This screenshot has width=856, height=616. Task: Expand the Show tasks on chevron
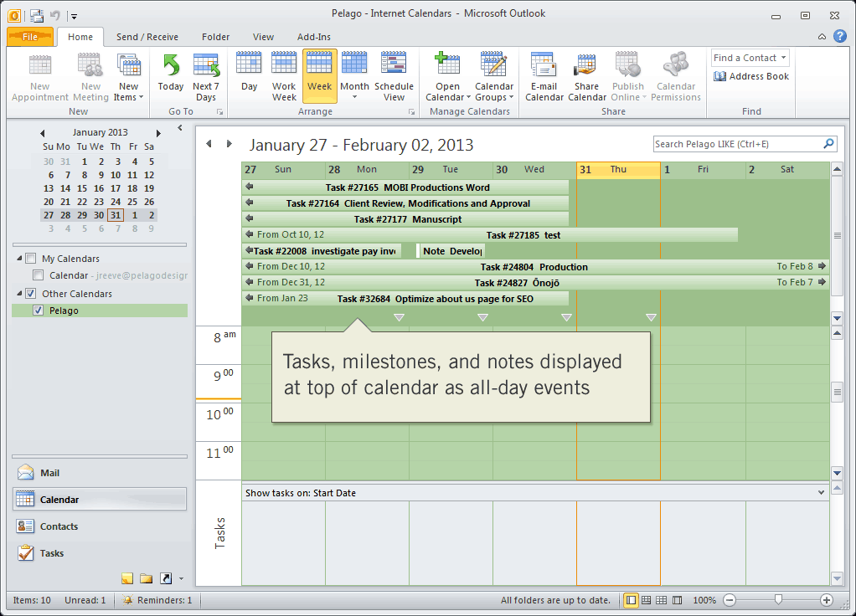click(821, 492)
